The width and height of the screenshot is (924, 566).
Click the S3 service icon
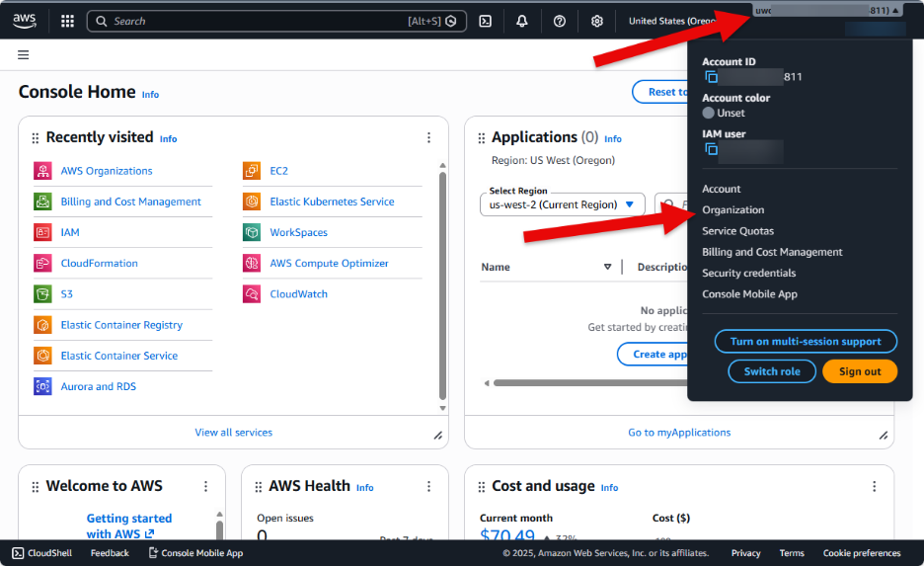pos(43,293)
